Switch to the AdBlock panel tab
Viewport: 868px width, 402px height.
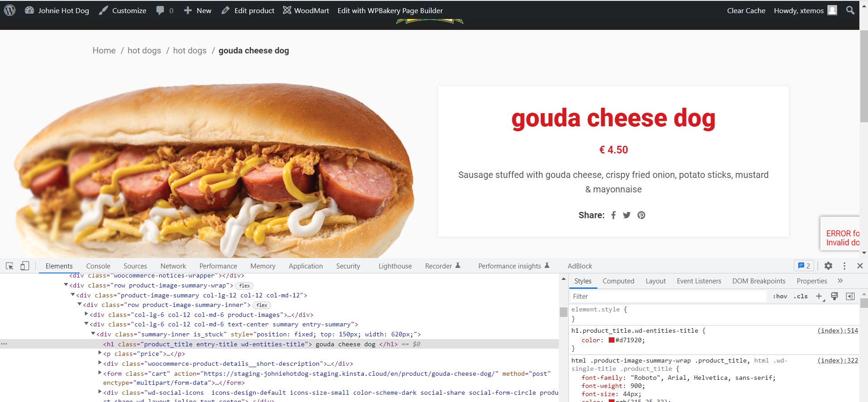click(580, 266)
